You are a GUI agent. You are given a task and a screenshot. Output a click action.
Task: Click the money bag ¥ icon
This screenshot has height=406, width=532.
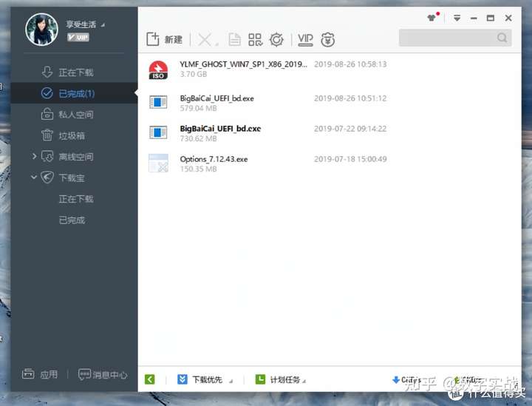pyautogui.click(x=328, y=39)
